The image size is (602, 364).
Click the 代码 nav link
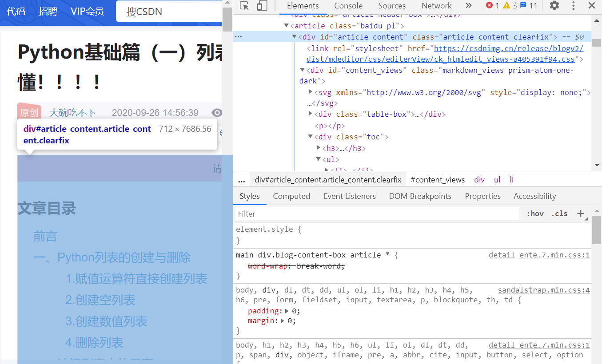pyautogui.click(x=16, y=11)
